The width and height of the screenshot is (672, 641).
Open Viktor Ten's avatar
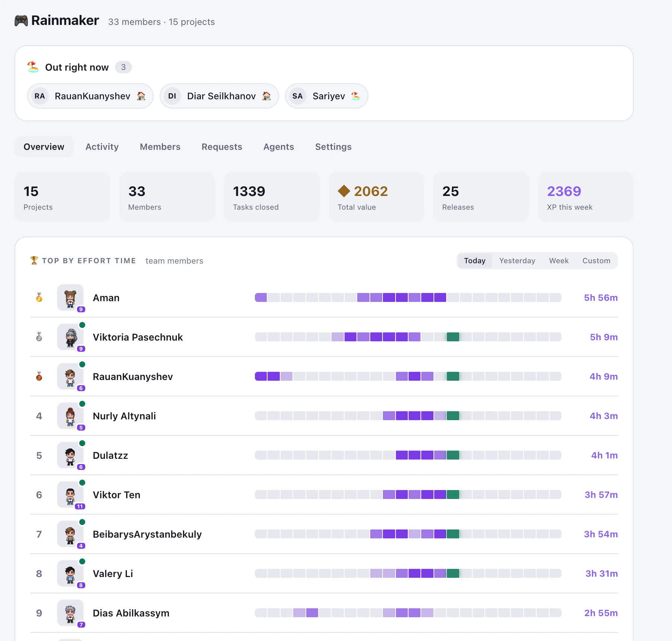[70, 495]
